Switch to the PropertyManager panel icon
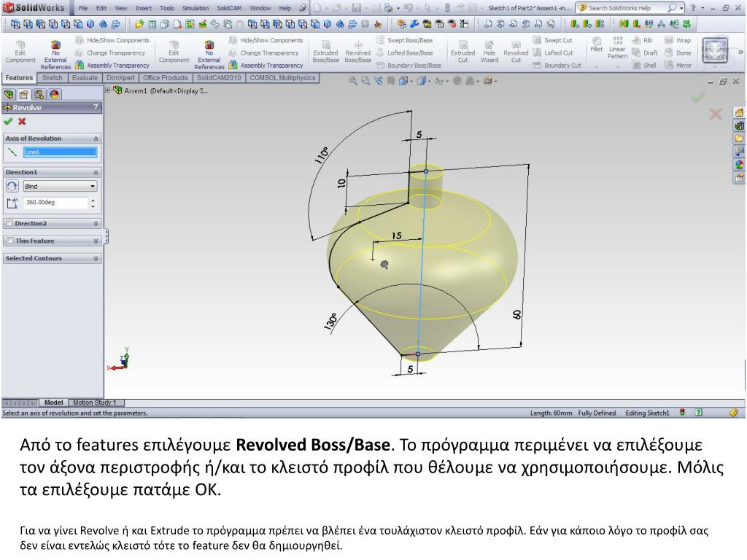 tap(23, 94)
